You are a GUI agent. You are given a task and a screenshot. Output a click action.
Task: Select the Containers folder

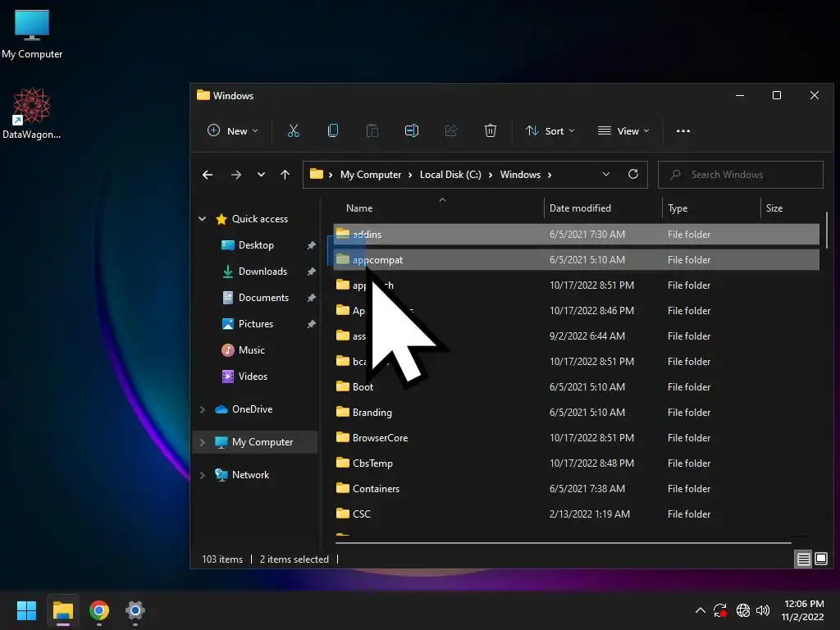pyautogui.click(x=577, y=489)
